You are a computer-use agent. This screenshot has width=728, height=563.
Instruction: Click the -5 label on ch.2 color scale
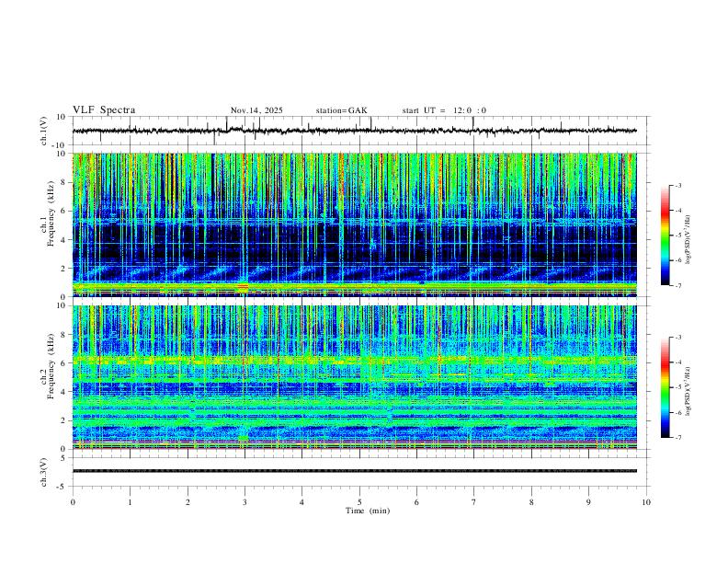pyautogui.click(x=678, y=387)
